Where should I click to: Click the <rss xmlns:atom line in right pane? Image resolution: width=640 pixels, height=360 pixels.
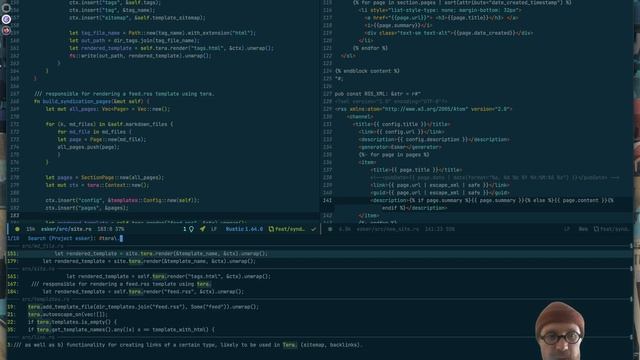tap(423, 109)
